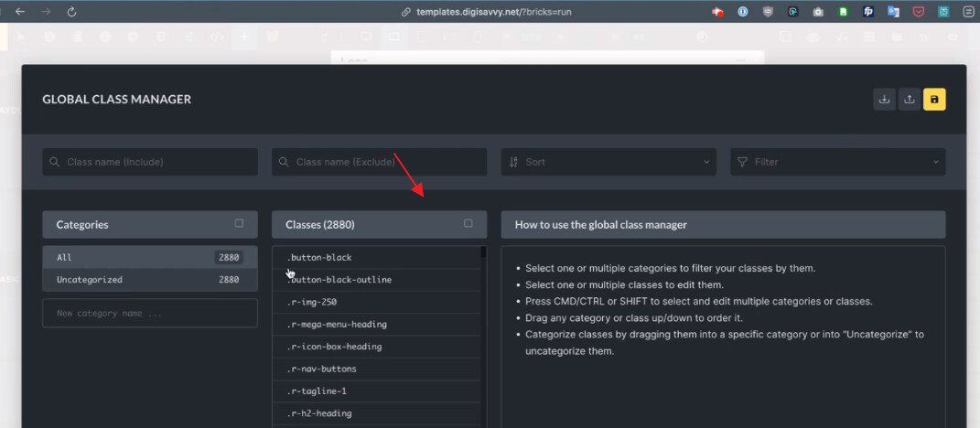Click the Filter funnel icon
This screenshot has width=980, height=428.
742,162
